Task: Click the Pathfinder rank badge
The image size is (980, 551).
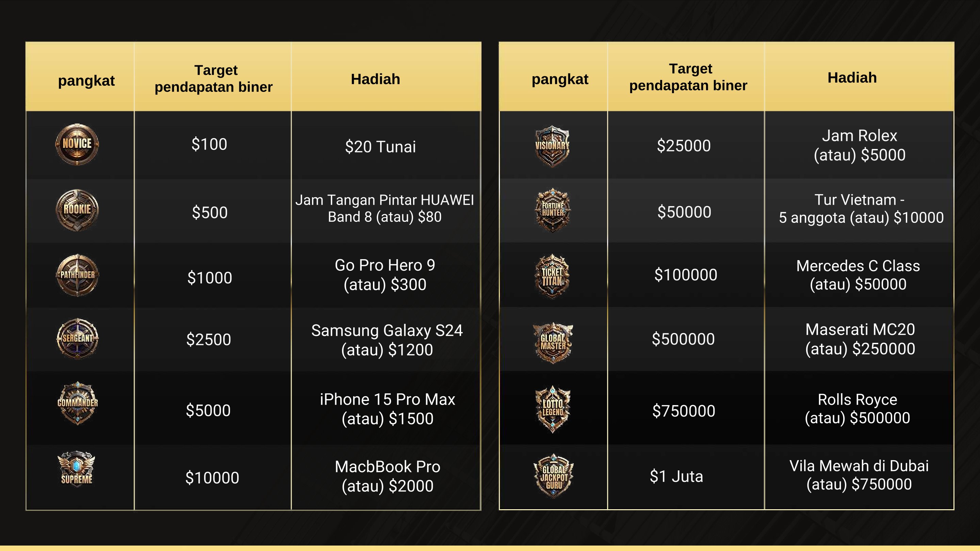Action: pos(78,275)
